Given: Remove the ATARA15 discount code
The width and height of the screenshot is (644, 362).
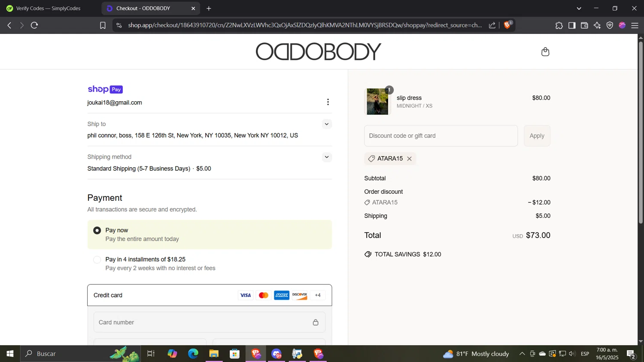Looking at the screenshot, I should (410, 159).
